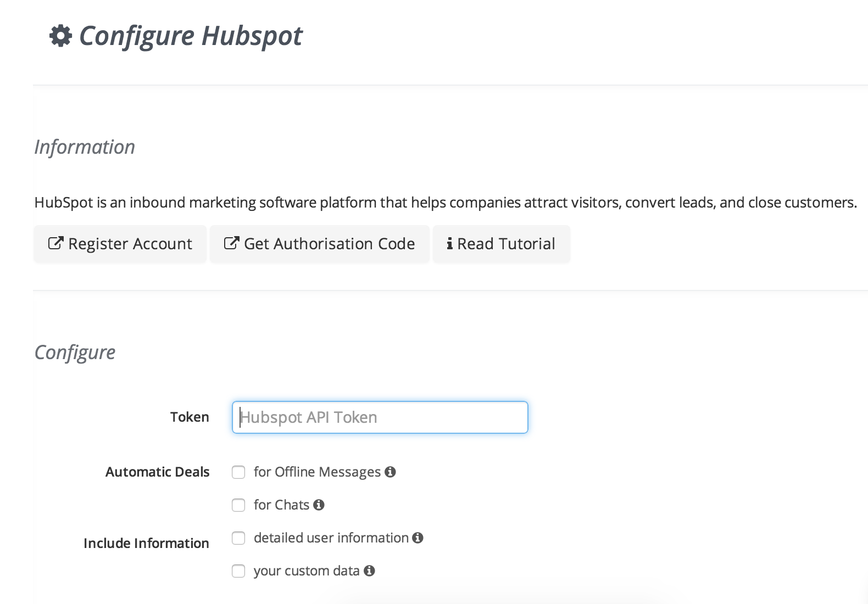Click info icon beside 'for Chats'
Viewport: 868px width, 604px height.
(319, 505)
